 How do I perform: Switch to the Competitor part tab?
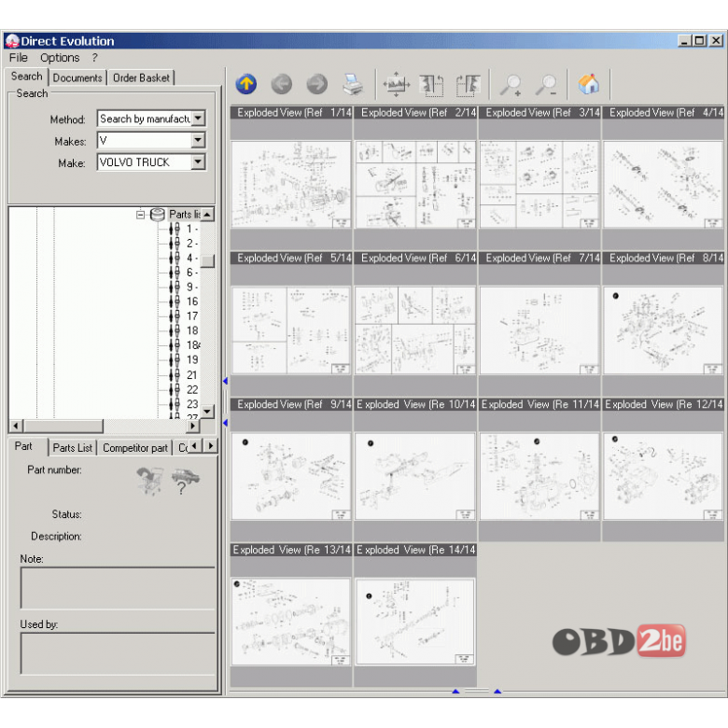coord(135,448)
